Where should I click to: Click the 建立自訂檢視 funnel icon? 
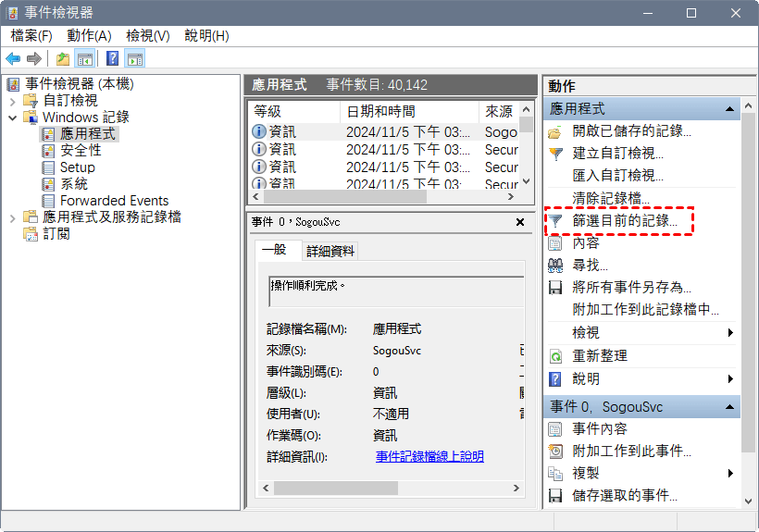[555, 154]
